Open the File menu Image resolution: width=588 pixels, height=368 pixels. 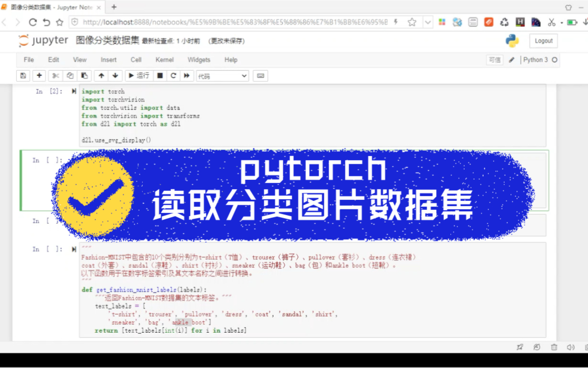tap(29, 60)
